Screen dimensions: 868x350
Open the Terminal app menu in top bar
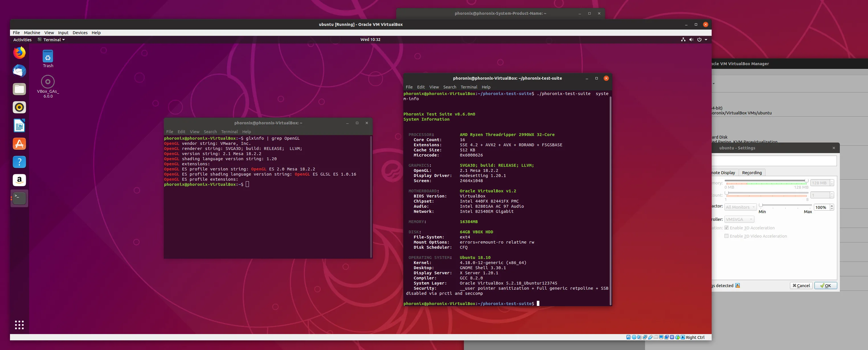coord(51,40)
